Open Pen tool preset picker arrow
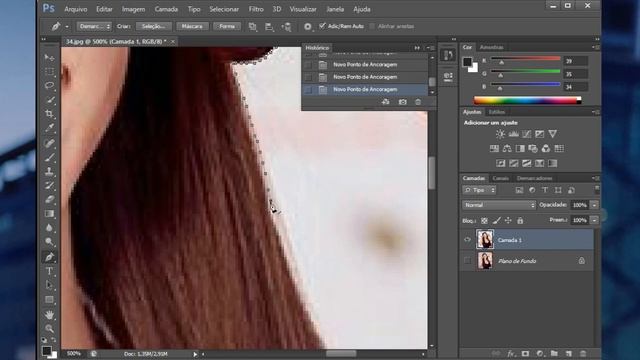The image size is (640, 360). [67, 27]
